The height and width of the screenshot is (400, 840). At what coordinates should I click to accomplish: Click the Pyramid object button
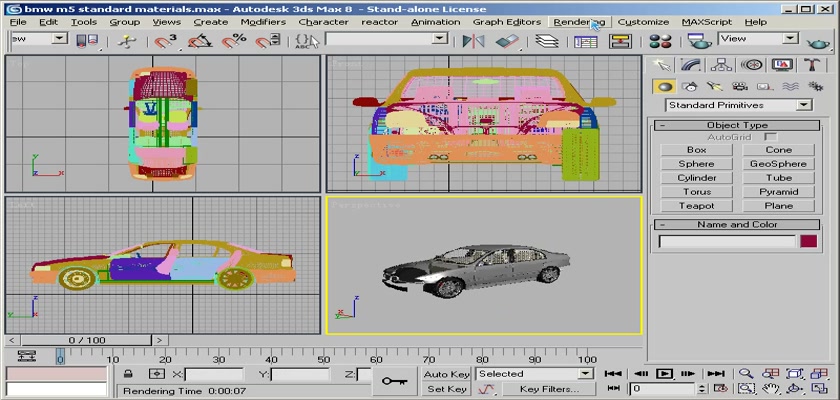coord(778,192)
